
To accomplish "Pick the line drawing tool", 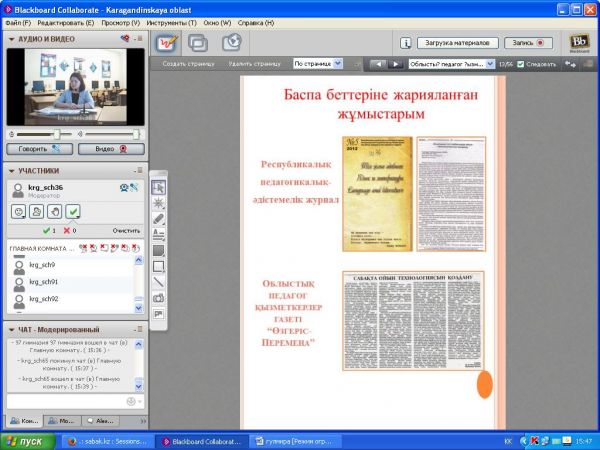I will 159,282.
